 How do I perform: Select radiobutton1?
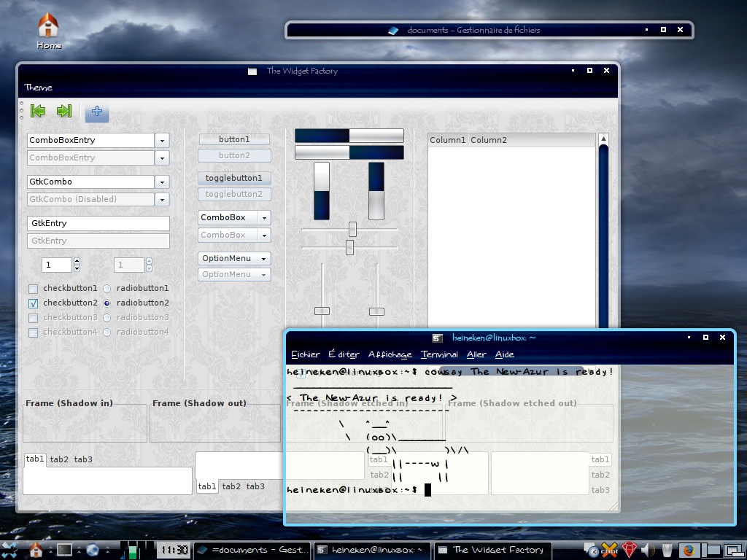107,289
